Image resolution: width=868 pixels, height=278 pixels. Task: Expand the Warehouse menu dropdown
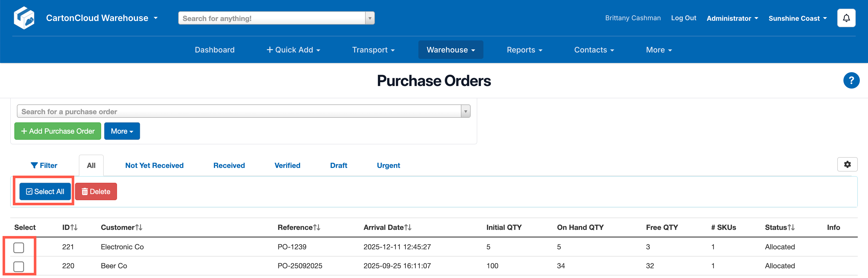(x=450, y=50)
